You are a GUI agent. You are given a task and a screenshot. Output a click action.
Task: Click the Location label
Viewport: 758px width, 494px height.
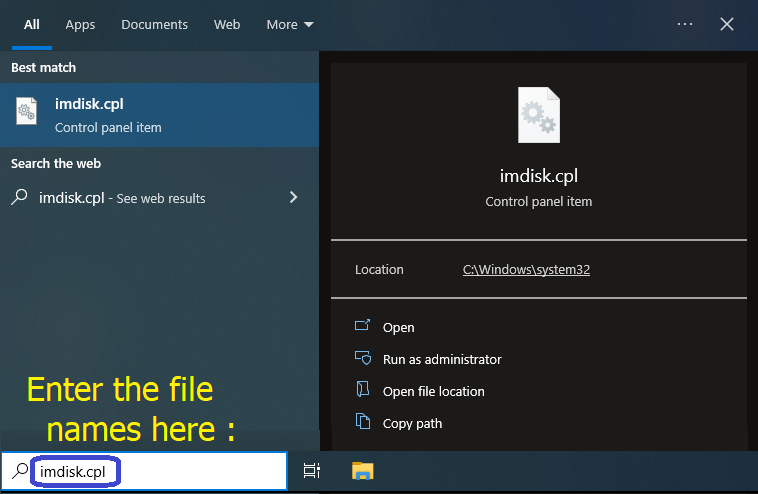tap(379, 269)
